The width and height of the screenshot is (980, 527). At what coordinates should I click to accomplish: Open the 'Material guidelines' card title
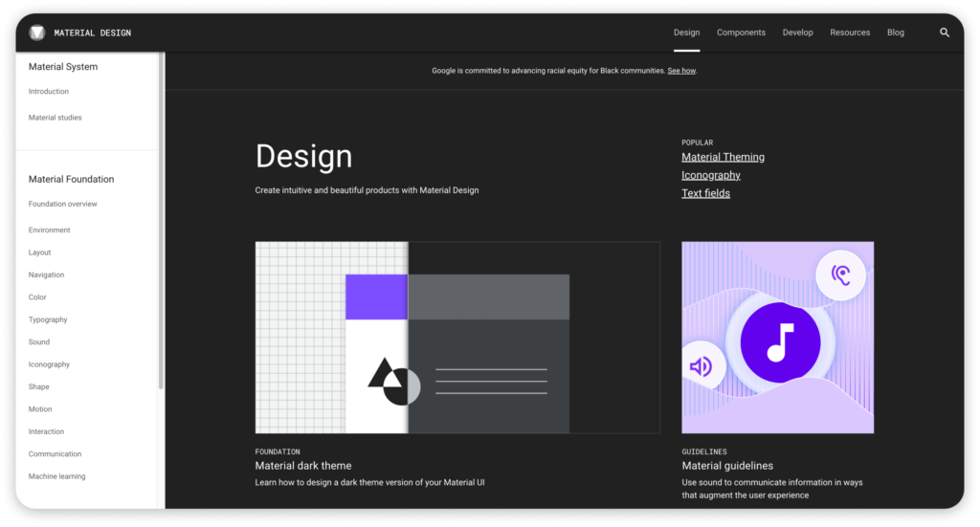point(727,466)
